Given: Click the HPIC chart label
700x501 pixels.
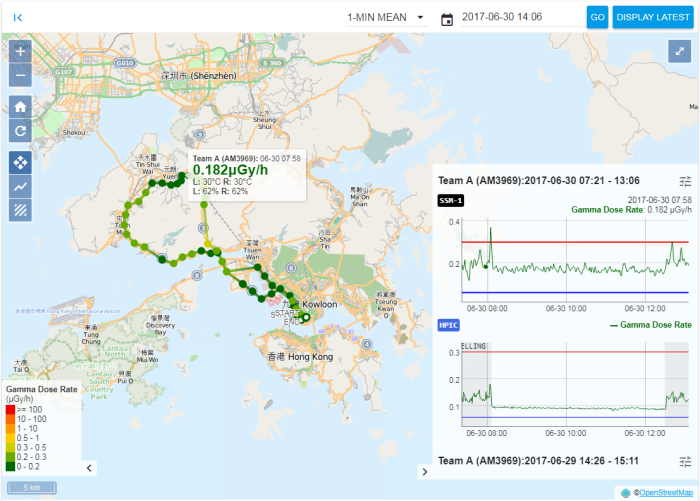Looking at the screenshot, I should pyautogui.click(x=449, y=325).
